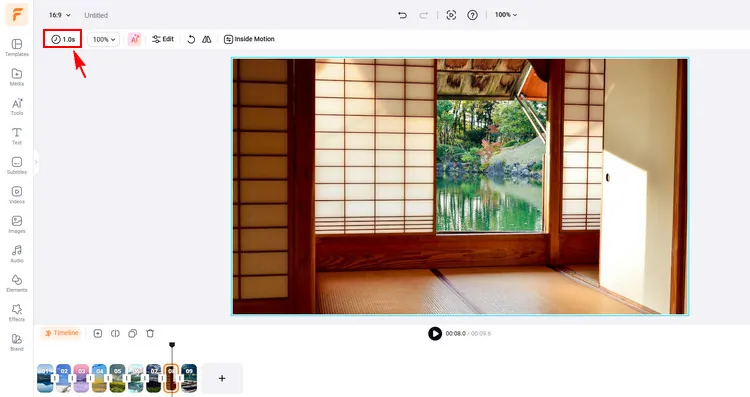750x397 pixels.
Task: Play the video preview
Action: [x=435, y=333]
